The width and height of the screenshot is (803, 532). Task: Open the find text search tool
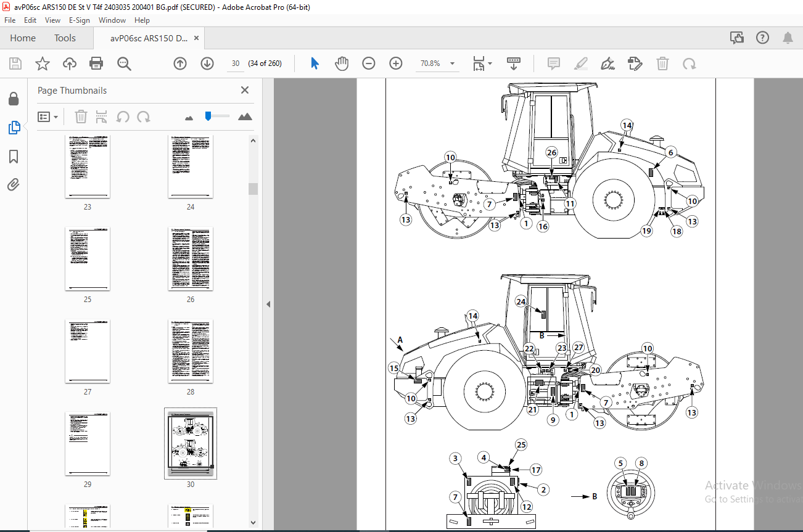click(124, 63)
